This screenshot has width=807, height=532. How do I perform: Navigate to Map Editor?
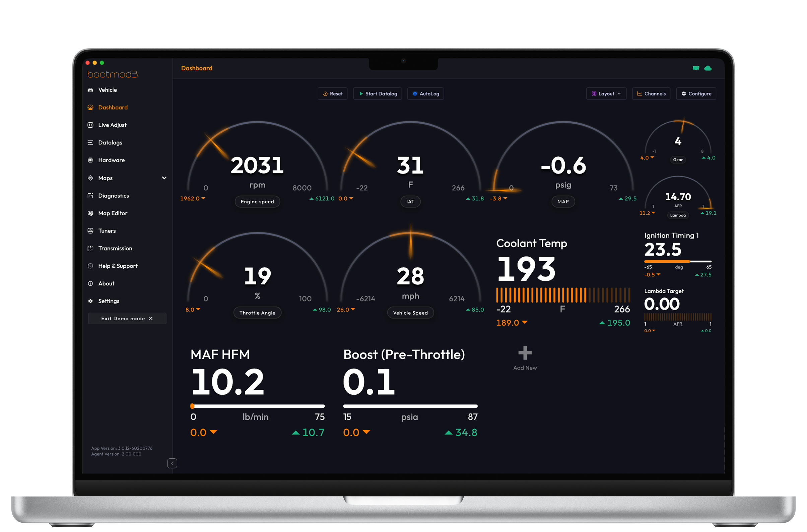click(113, 213)
